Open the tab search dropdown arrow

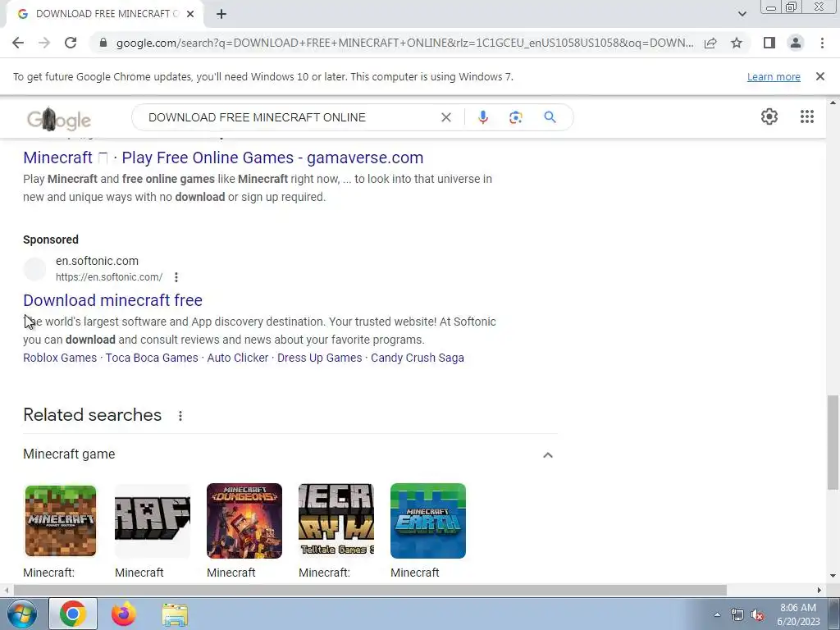click(742, 14)
